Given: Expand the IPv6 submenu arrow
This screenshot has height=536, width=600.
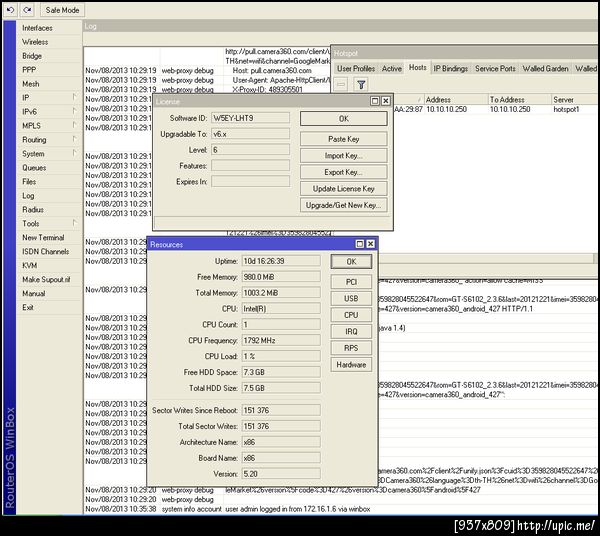Looking at the screenshot, I should click(75, 111).
